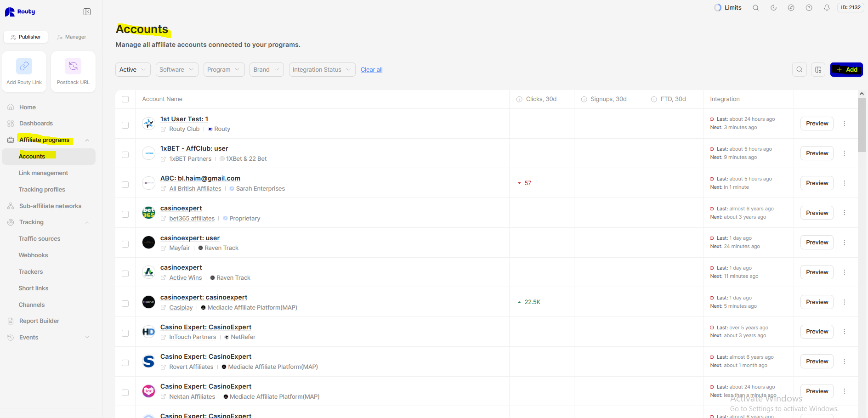Preview the 1xBET - AffClub: user account
The width and height of the screenshot is (868, 418).
click(x=817, y=153)
